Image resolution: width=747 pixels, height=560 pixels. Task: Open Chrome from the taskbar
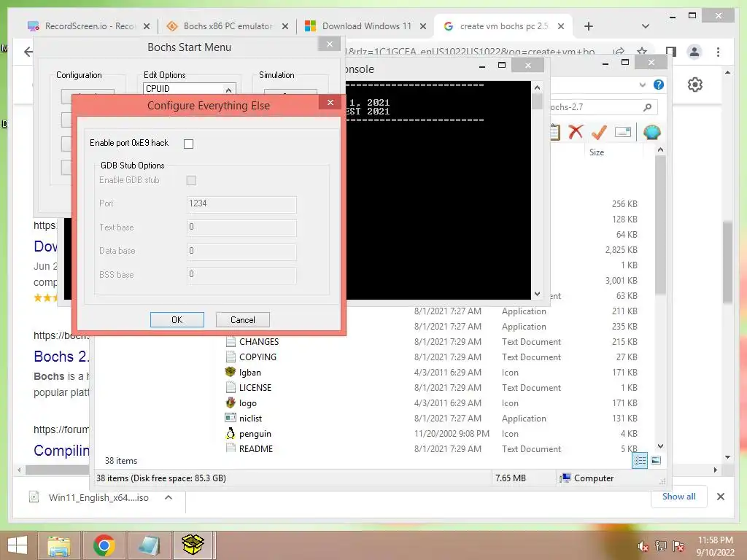(x=104, y=545)
